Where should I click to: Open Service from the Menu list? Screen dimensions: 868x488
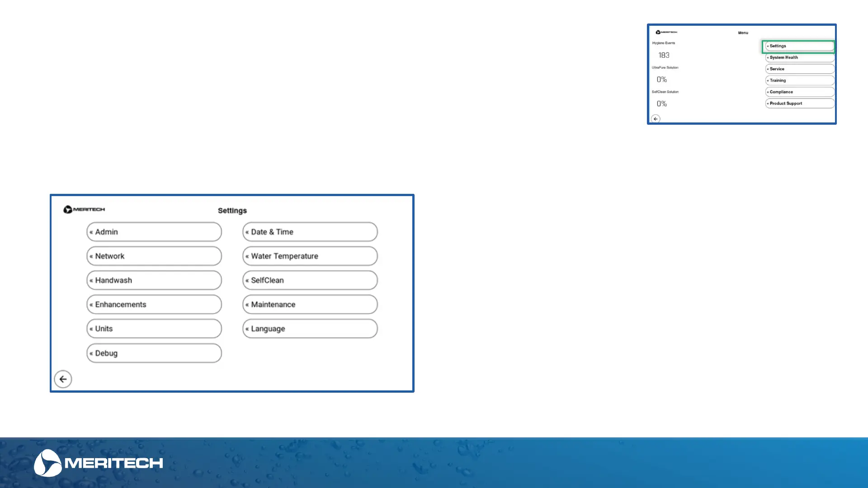tap(799, 69)
